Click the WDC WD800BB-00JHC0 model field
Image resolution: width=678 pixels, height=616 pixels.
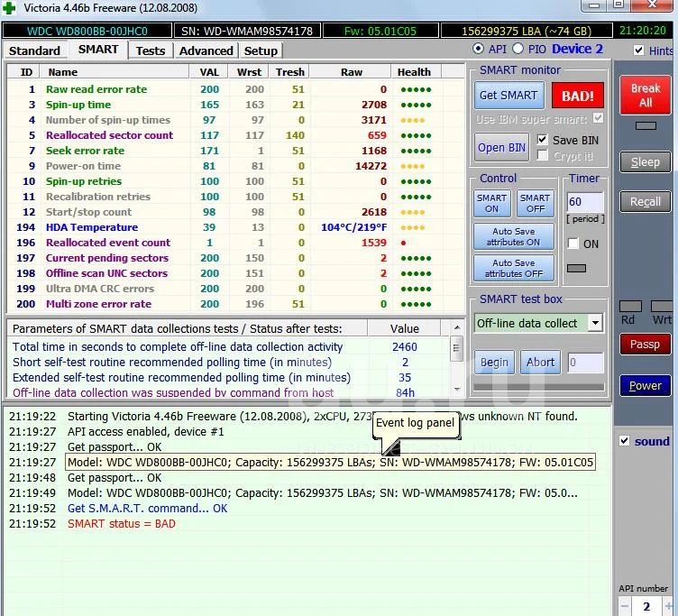(x=87, y=32)
